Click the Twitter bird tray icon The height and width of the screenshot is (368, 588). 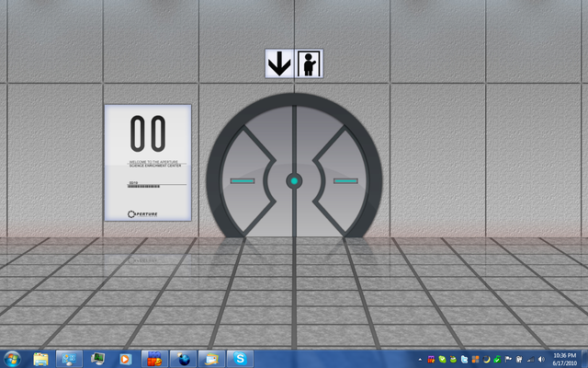pyautogui.click(x=464, y=360)
